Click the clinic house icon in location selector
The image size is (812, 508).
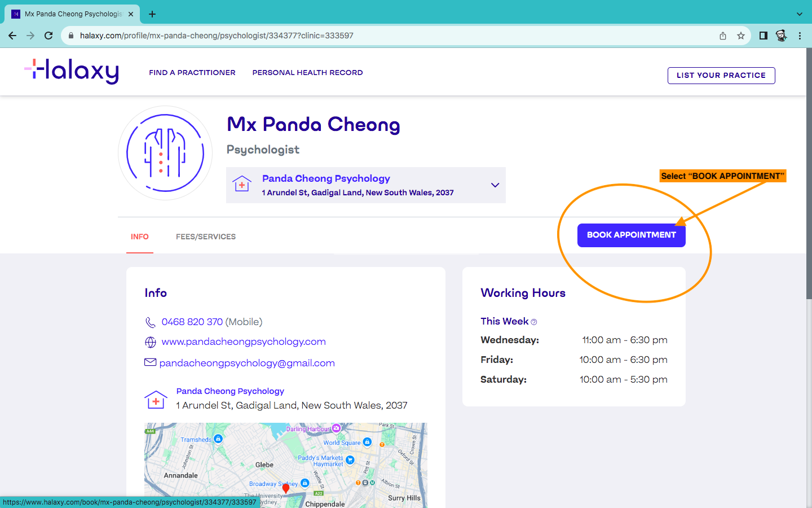point(242,184)
